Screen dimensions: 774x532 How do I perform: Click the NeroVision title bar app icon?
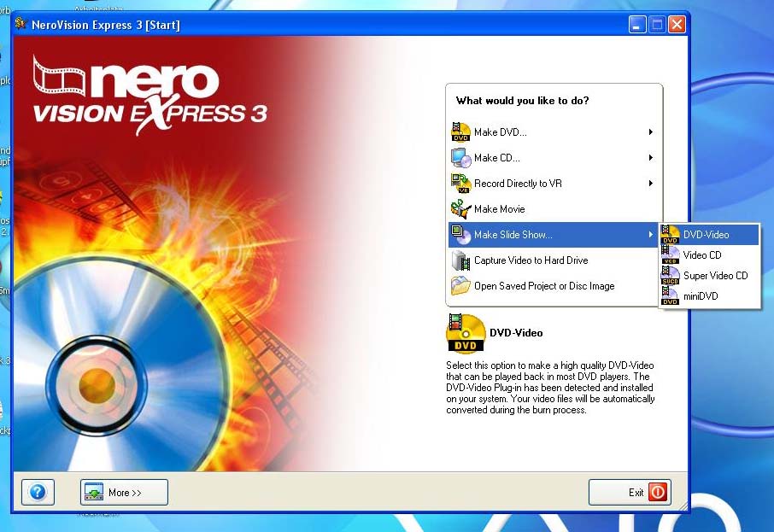(x=21, y=24)
